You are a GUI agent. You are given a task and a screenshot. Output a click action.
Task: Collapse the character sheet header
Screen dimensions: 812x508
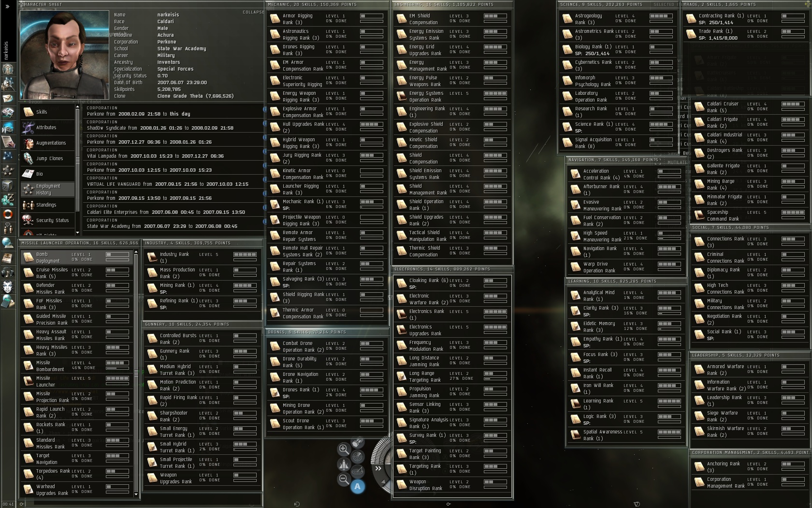(x=253, y=12)
